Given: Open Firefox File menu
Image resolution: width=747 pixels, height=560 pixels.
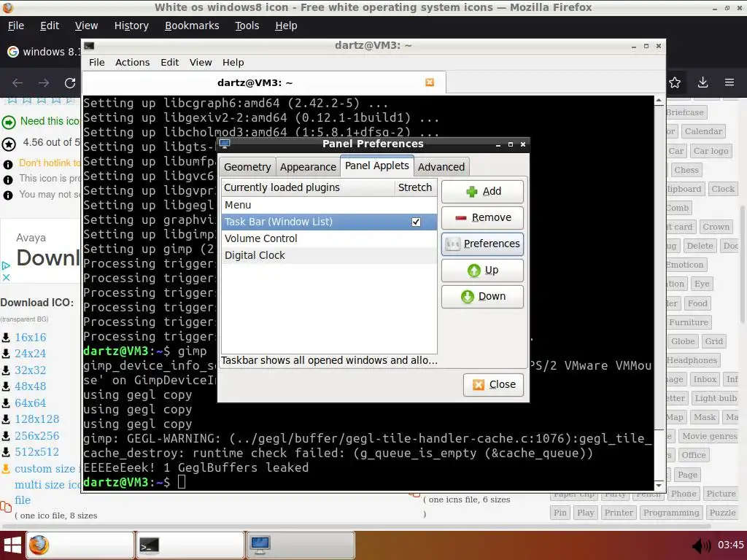Looking at the screenshot, I should pos(16,26).
